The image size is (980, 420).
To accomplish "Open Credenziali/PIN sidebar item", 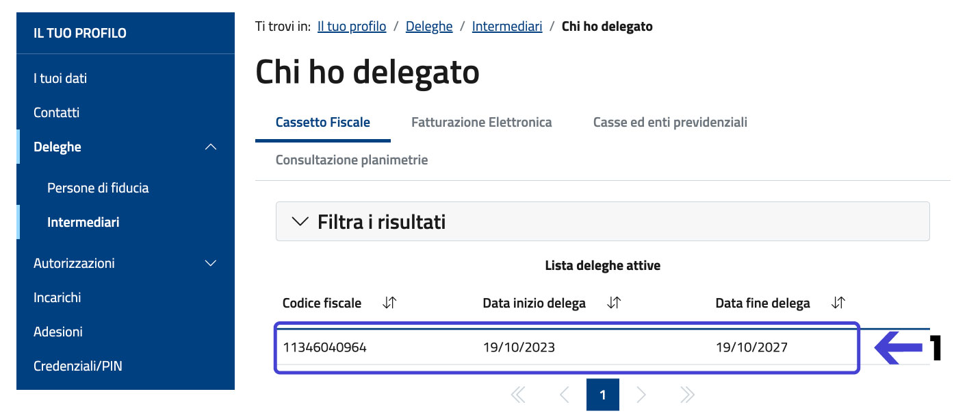I will click(77, 366).
